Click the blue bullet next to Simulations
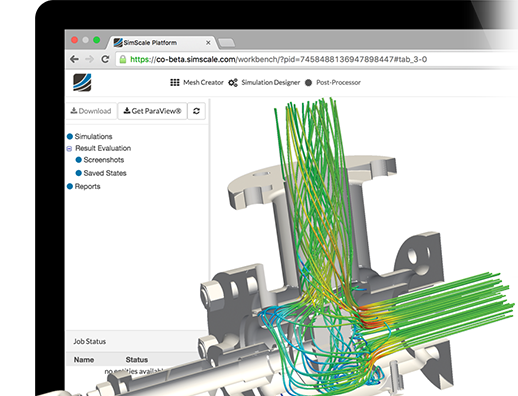Screen dimensions: 518x396 pyautogui.click(x=70, y=136)
